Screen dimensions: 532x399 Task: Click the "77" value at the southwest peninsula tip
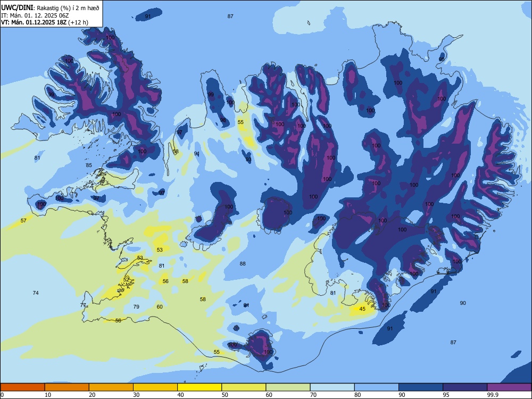(x=83, y=305)
